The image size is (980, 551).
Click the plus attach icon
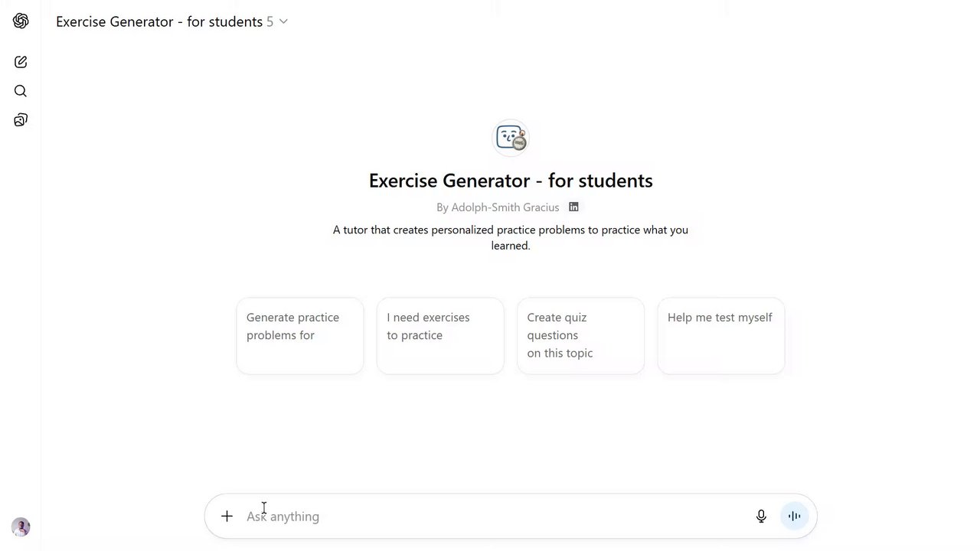coord(227,516)
